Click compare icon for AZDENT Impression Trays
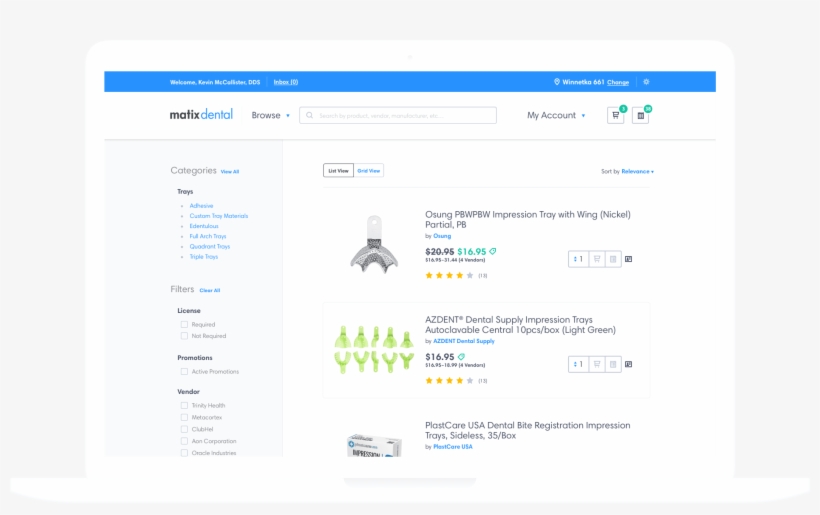 tap(629, 364)
